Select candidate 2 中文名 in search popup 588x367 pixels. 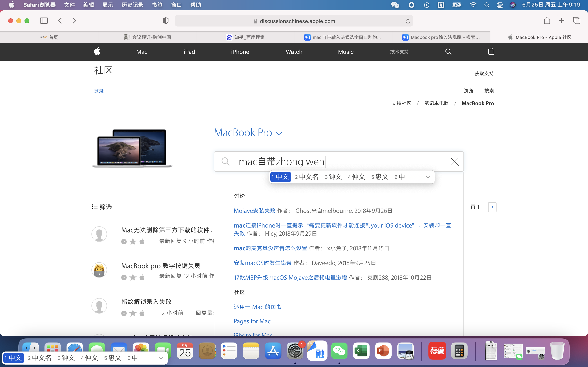click(307, 177)
